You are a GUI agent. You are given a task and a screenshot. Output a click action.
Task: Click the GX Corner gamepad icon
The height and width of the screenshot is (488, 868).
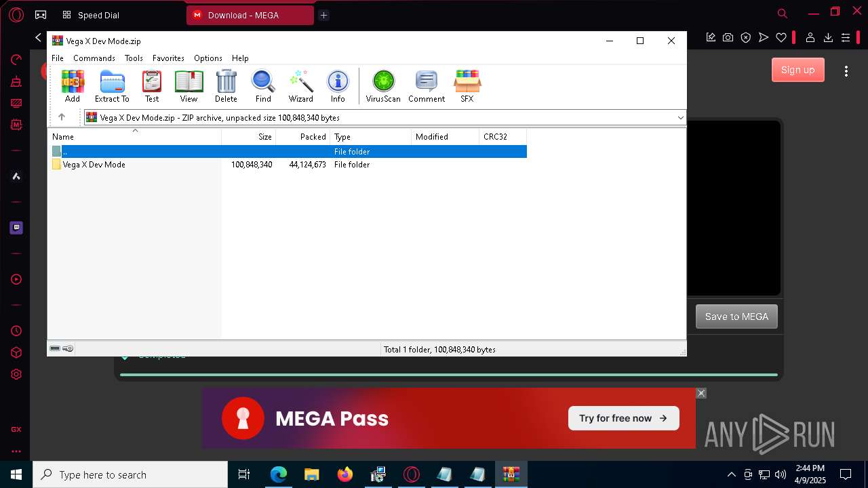point(41,14)
